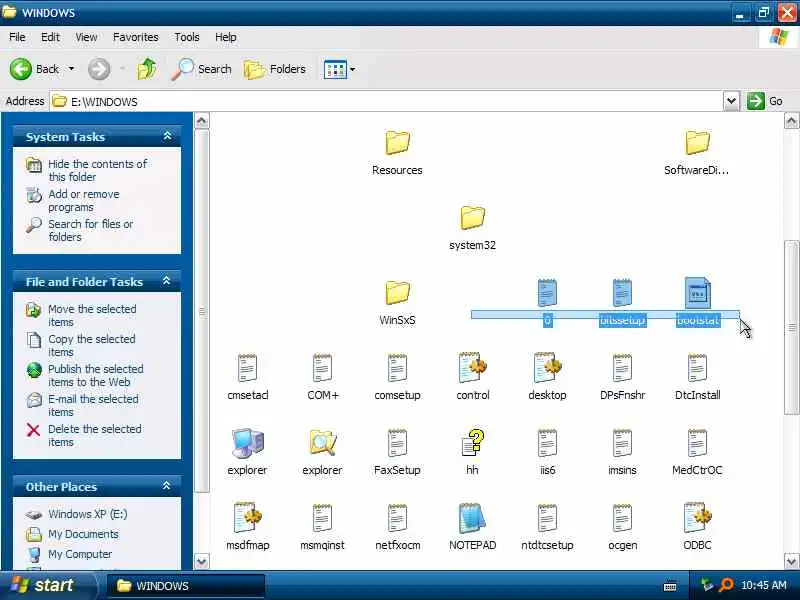Click the tray search magnifier icon

(725, 585)
